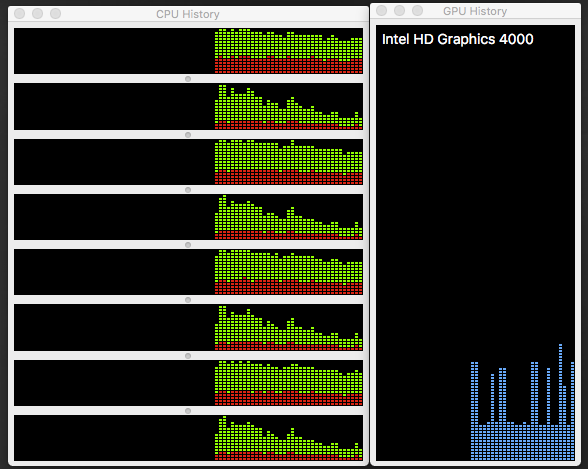Click the CPU History window title
The image size is (588, 469).
coord(188,14)
